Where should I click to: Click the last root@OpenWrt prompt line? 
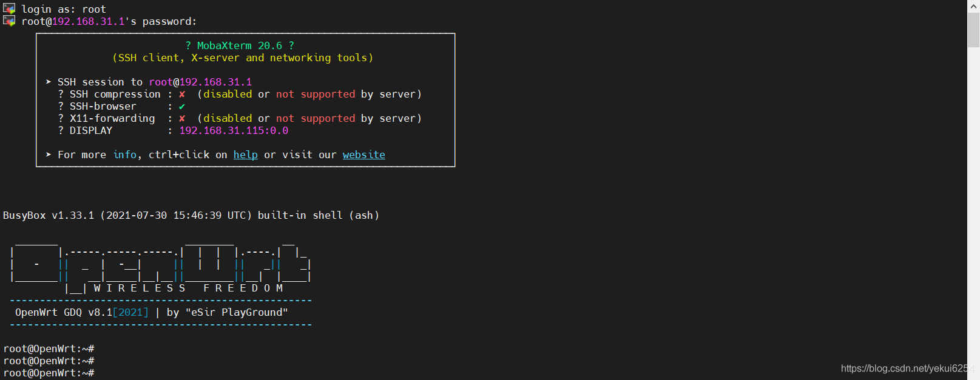coord(49,373)
